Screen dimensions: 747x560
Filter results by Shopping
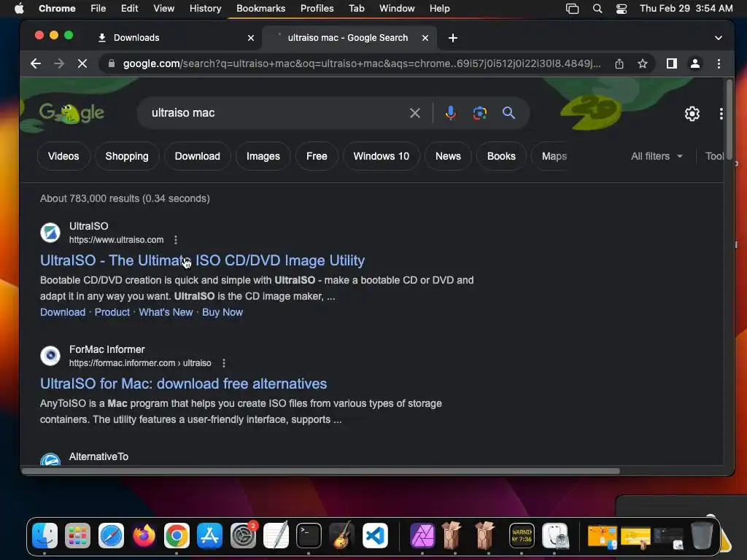[127, 156]
